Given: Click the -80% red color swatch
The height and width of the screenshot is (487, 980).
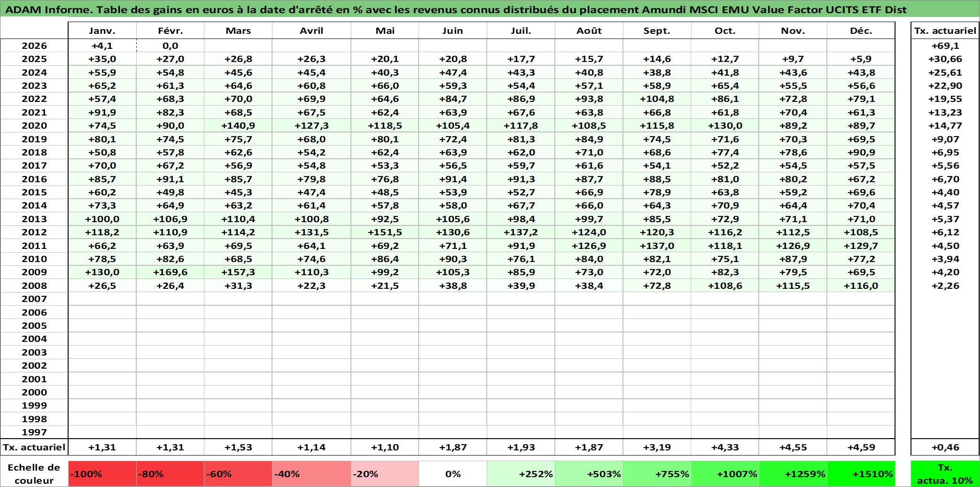Looking at the screenshot, I should (170, 474).
